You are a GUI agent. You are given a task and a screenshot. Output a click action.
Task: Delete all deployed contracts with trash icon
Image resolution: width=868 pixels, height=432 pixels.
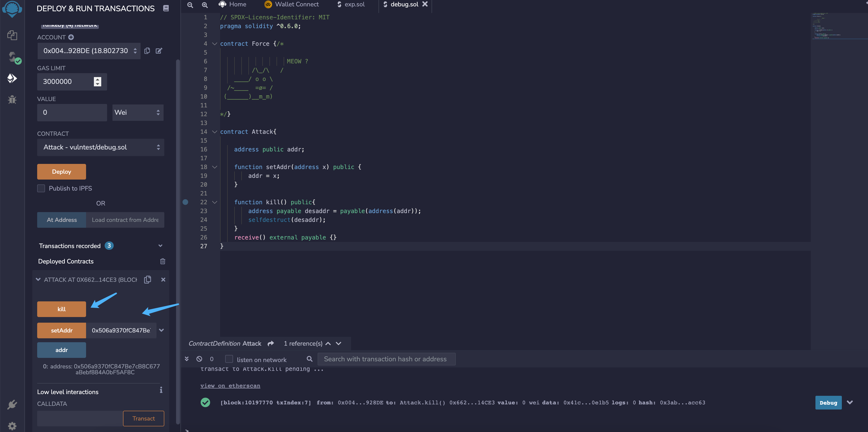coord(162,261)
